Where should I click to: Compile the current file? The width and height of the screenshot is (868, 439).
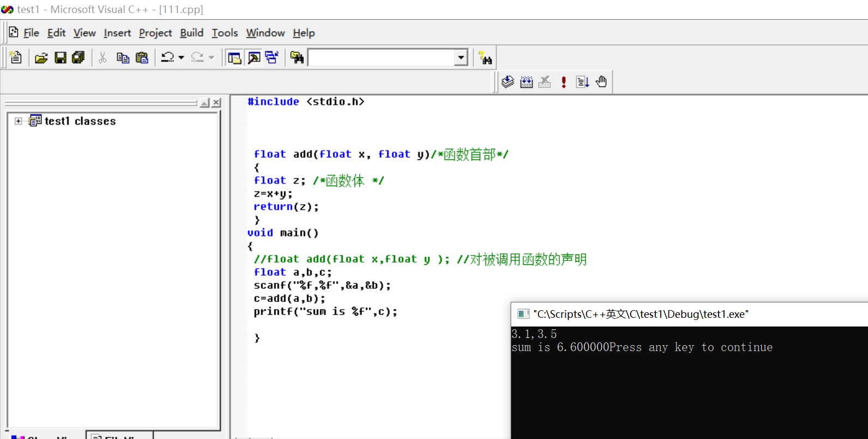(x=508, y=82)
